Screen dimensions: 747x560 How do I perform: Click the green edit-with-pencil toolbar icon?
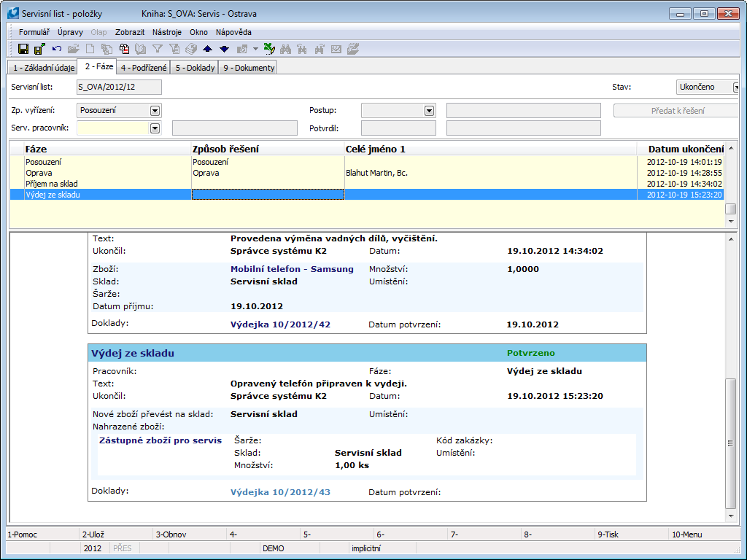(x=269, y=49)
